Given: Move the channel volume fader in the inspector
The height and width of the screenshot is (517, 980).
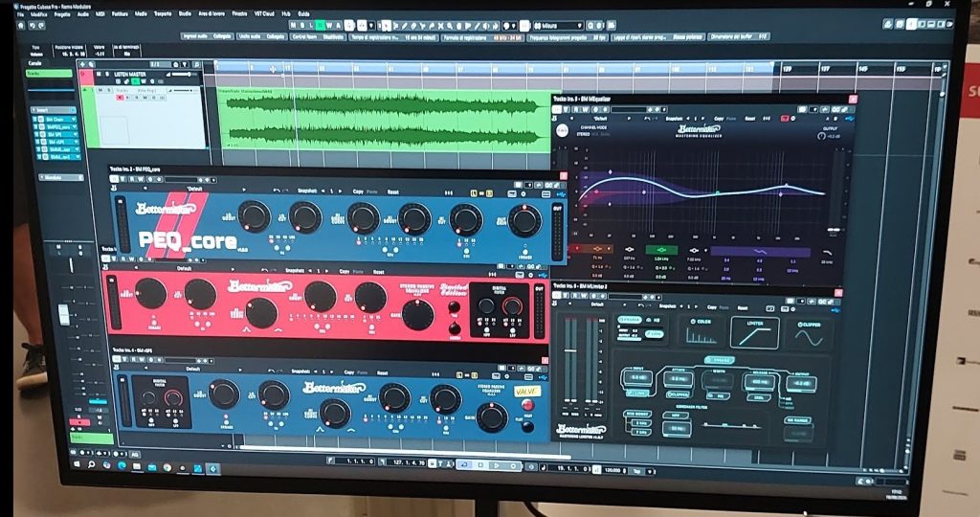Looking at the screenshot, I should point(64,314).
